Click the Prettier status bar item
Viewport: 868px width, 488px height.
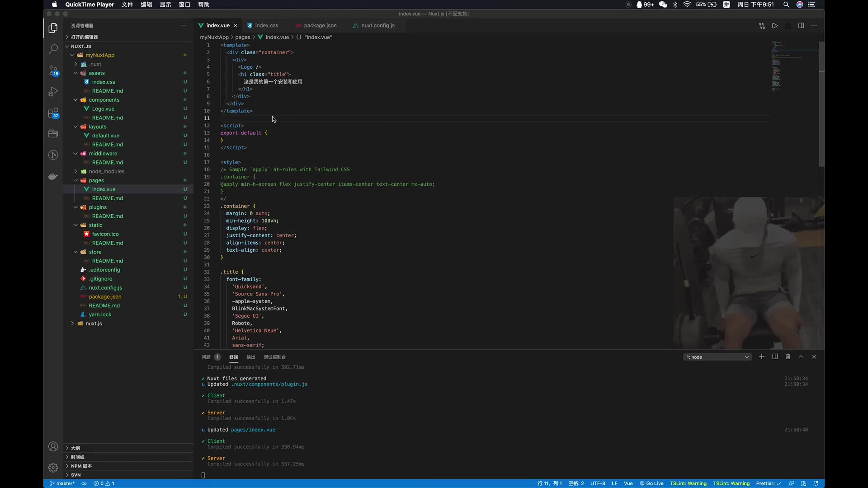[769, 483]
